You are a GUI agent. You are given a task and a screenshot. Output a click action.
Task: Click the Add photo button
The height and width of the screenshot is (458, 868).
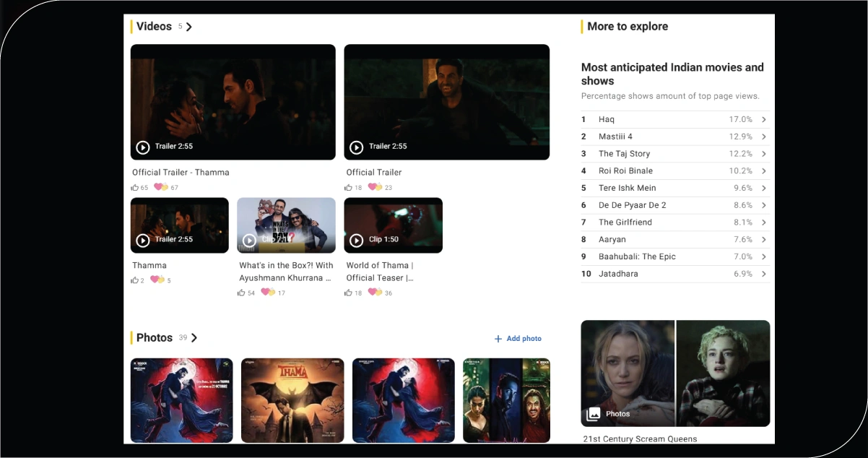point(524,339)
